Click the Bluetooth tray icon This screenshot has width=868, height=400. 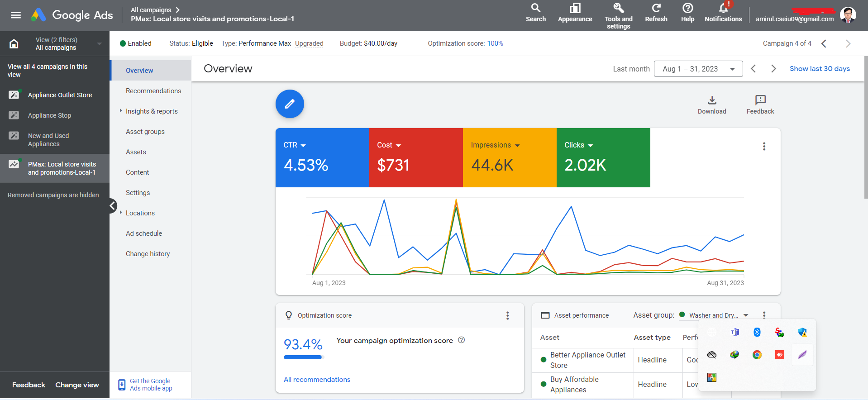point(757,332)
